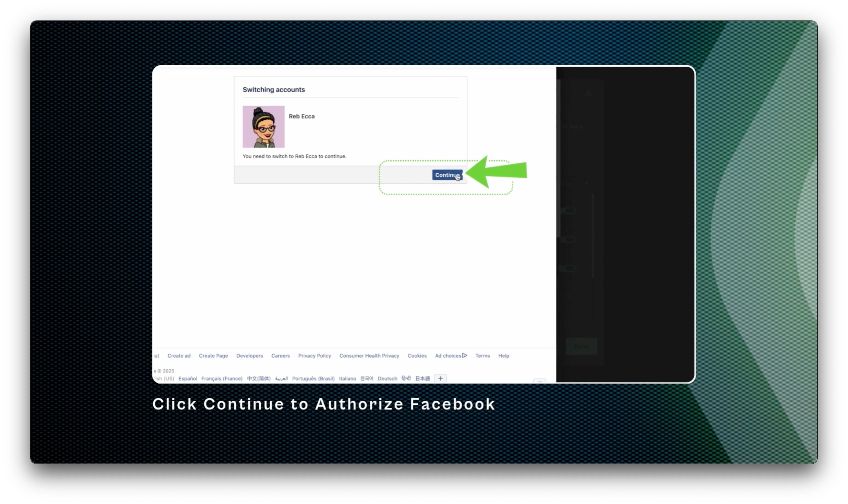
Task: Switch language to Español
Action: point(187,378)
